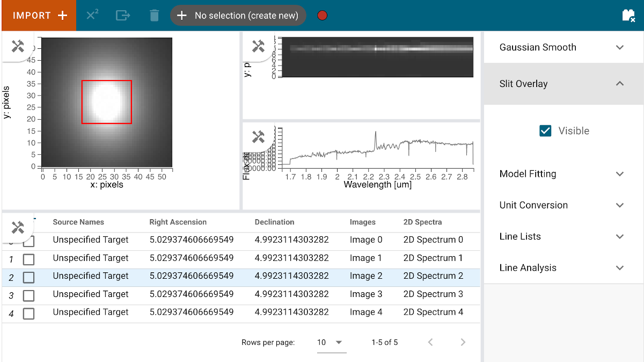Check the box for row 1
The width and height of the screenshot is (644, 362).
pyautogui.click(x=28, y=260)
